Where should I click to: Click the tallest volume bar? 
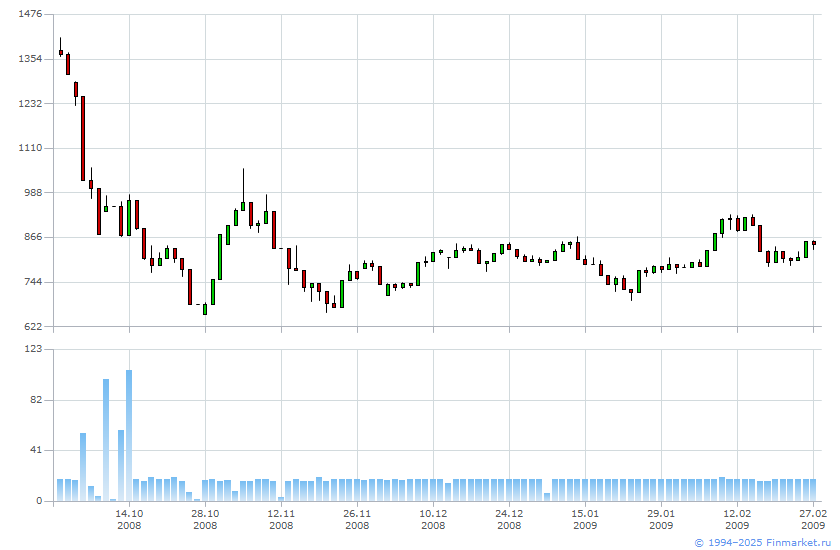click(x=129, y=435)
